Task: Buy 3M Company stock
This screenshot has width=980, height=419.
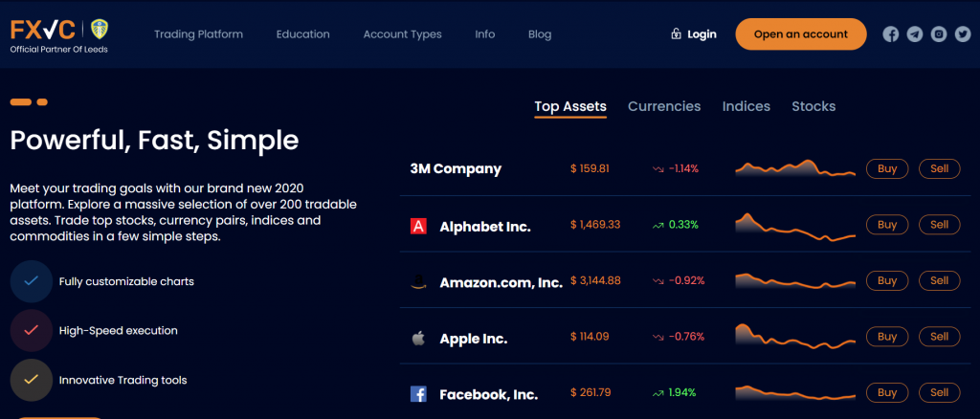Action: click(x=887, y=168)
